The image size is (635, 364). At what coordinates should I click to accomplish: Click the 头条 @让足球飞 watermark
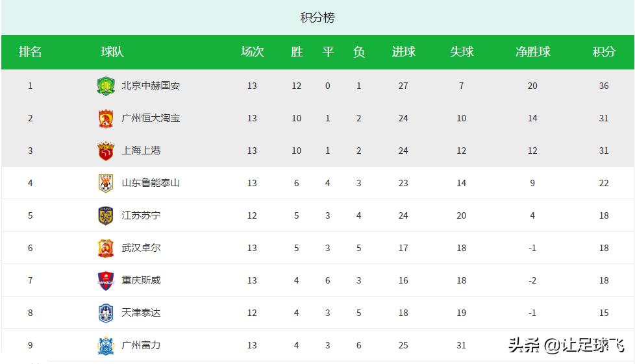[x=566, y=345]
